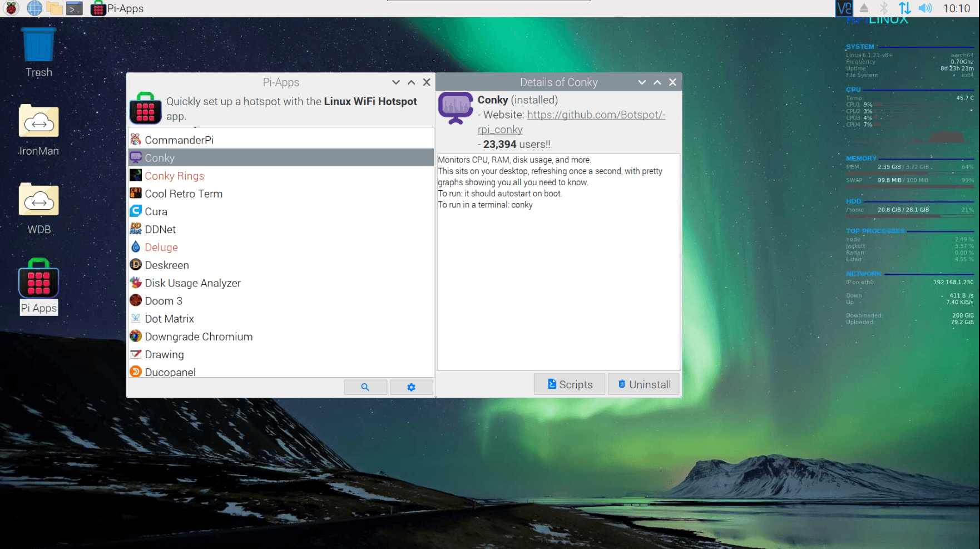Open the Raspberry Pi main menu
The height and width of the screenshot is (549, 980).
pos(11,8)
